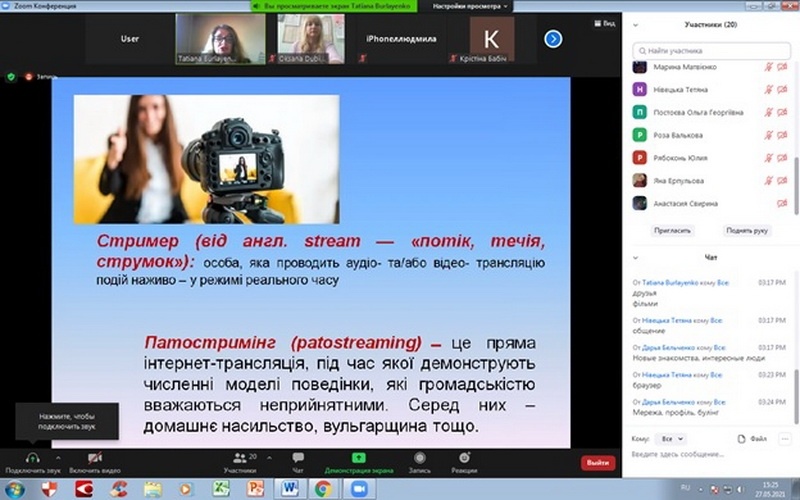Click the Join Audio headphone icon

33,457
